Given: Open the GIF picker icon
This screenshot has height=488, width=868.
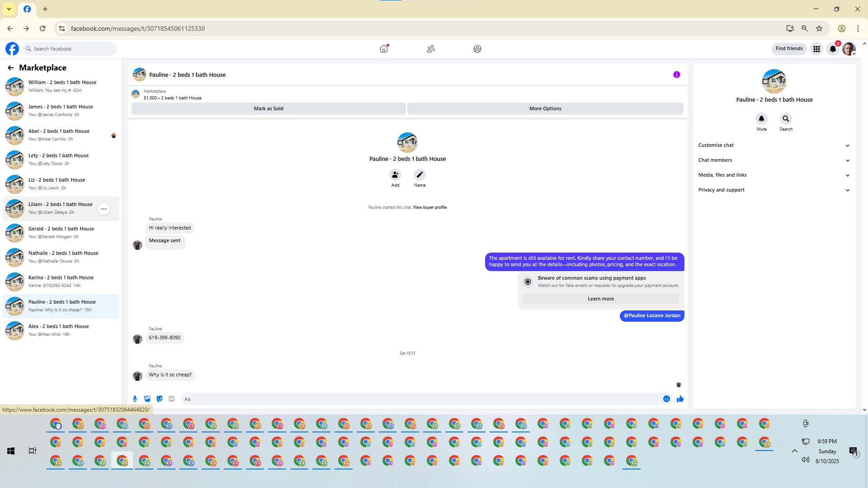Looking at the screenshot, I should click(x=171, y=399).
